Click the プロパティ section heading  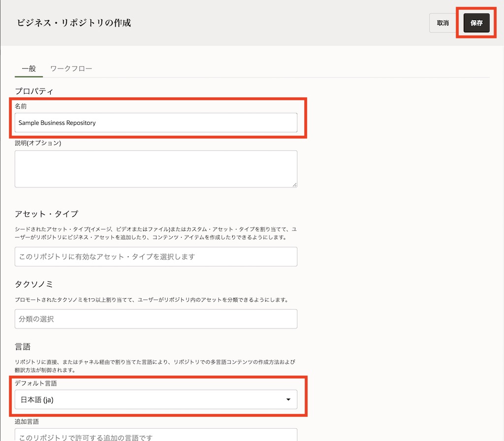tap(34, 91)
